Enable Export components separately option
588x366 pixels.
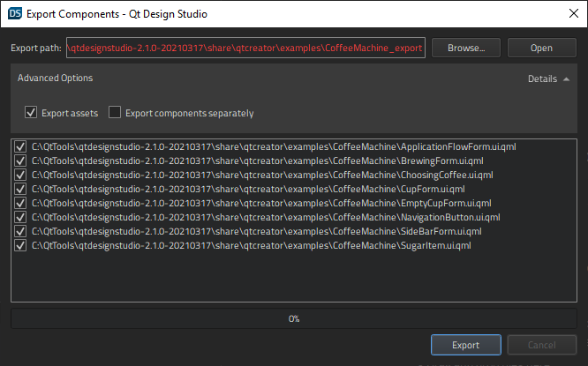[x=115, y=113]
